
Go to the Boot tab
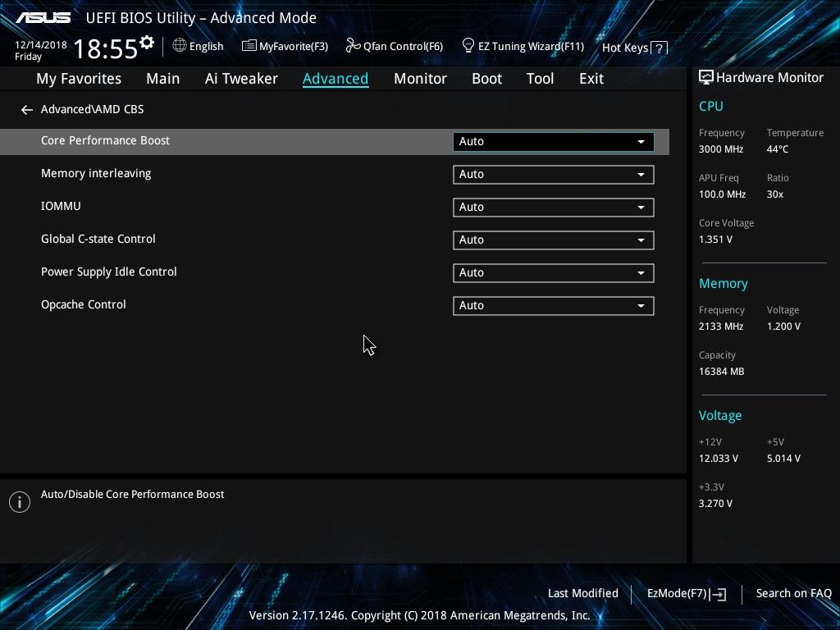tap(486, 79)
